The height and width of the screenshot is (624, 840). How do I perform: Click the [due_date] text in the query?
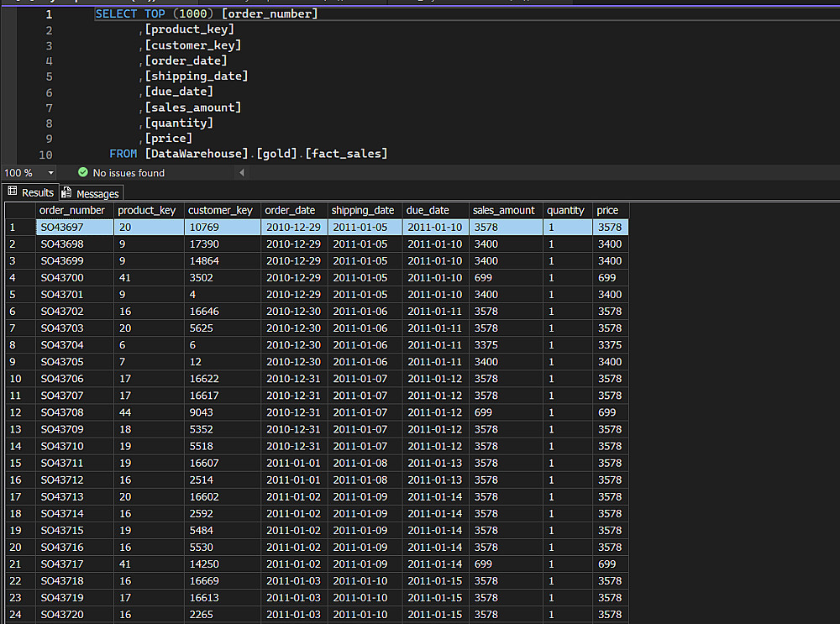click(x=179, y=92)
